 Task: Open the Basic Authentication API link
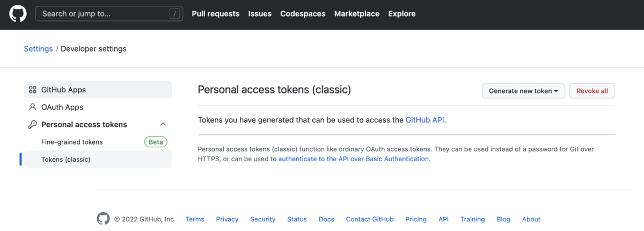tap(354, 159)
